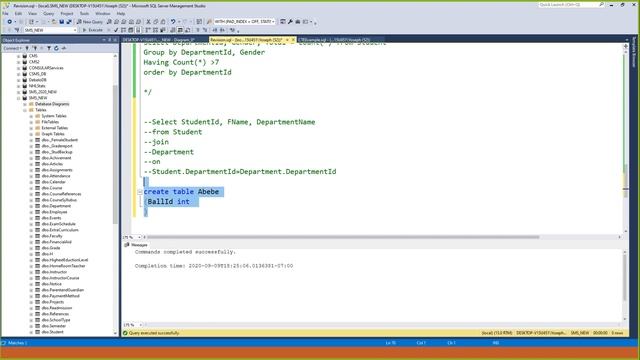
Task: Open the Project menu
Action: coord(67,13)
